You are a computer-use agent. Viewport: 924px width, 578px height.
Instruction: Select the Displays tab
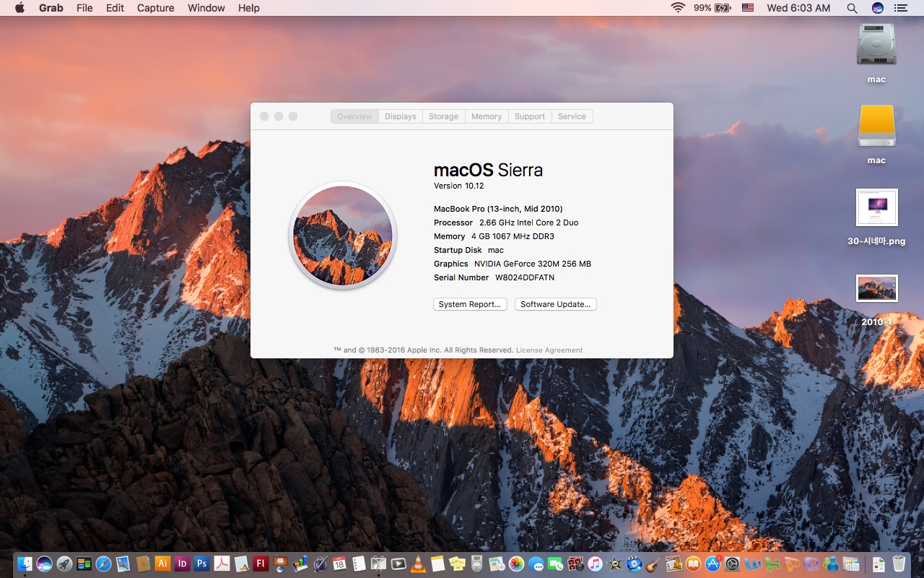pos(400,116)
